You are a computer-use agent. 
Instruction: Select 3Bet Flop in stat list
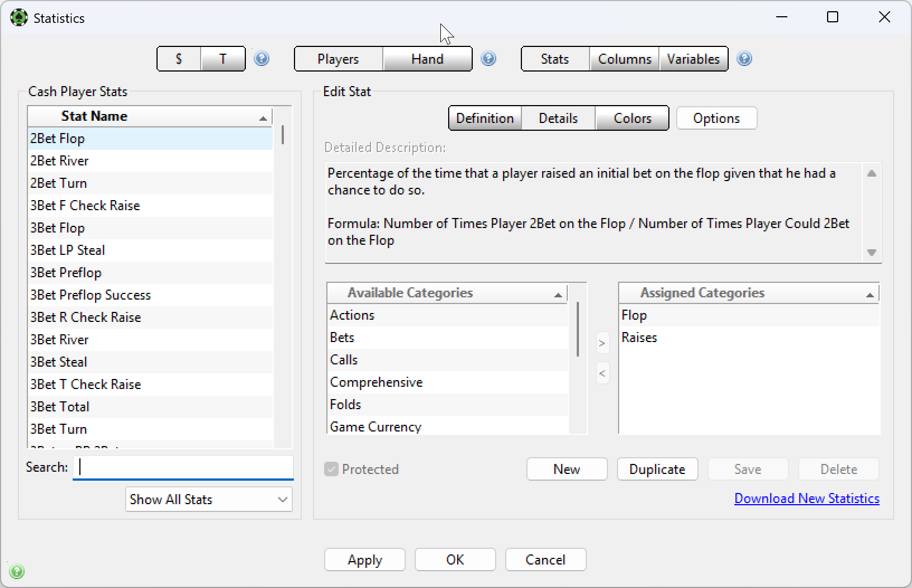pyautogui.click(x=150, y=227)
